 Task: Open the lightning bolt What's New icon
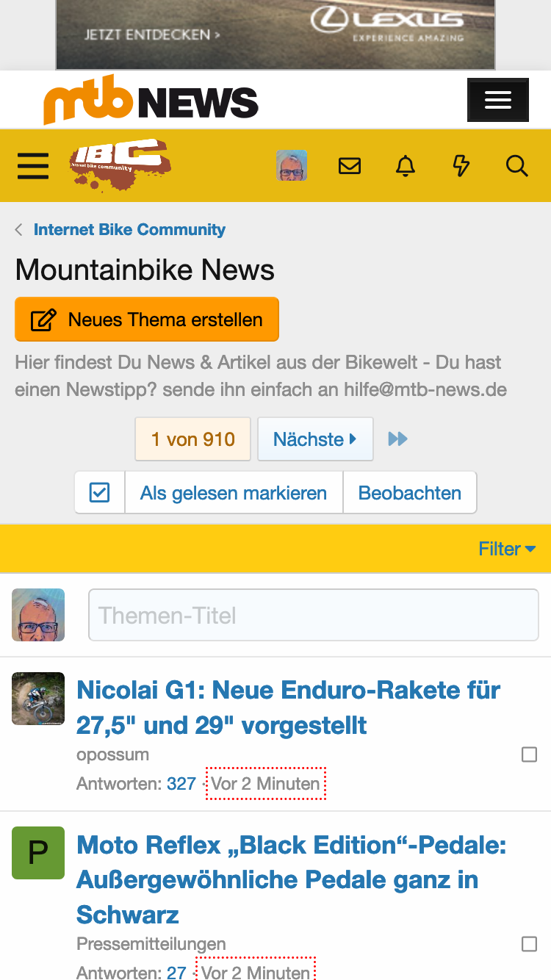(x=461, y=166)
